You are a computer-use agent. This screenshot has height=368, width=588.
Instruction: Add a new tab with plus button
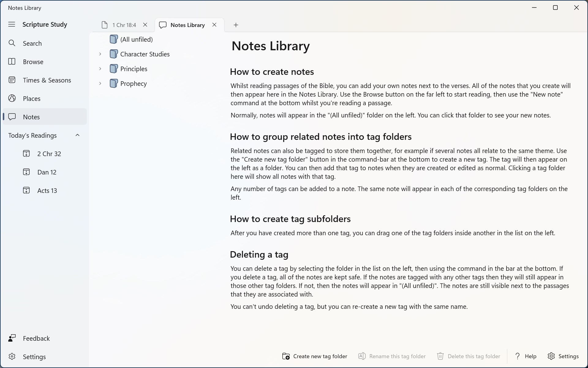(236, 25)
